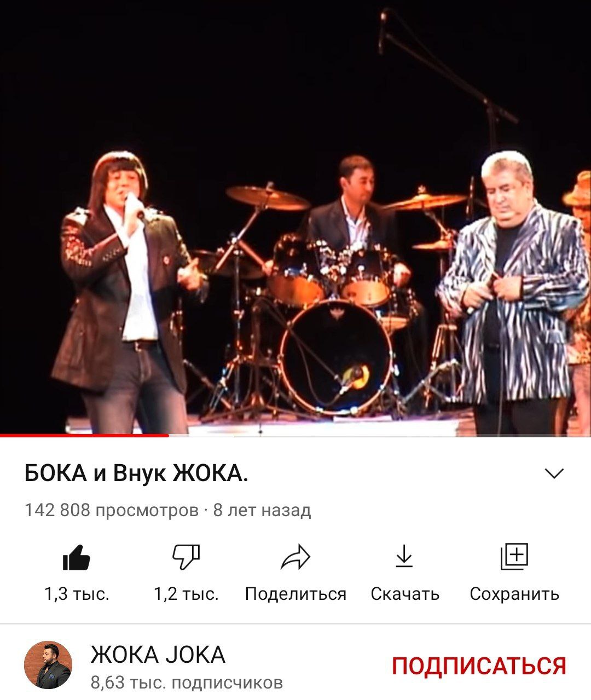The height and width of the screenshot is (700, 591).
Task: Open the video title БОКА и Внук ЖОКА
Action: coord(136,473)
